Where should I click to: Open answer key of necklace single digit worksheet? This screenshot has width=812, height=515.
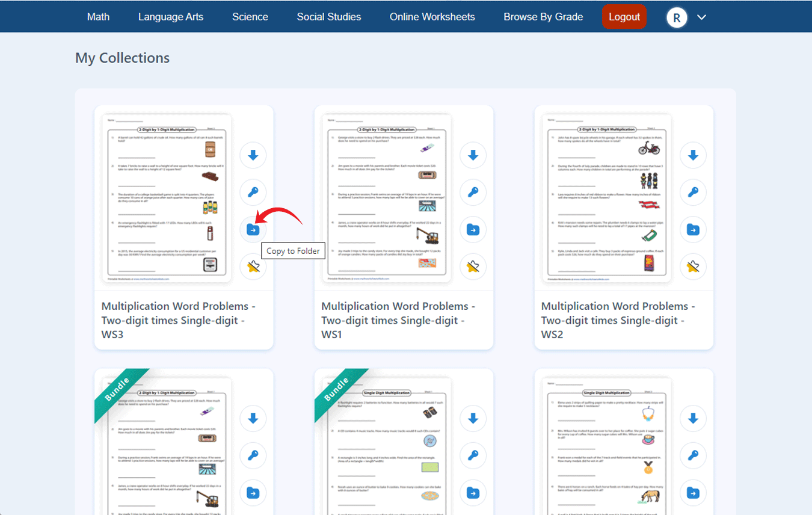pyautogui.click(x=694, y=456)
